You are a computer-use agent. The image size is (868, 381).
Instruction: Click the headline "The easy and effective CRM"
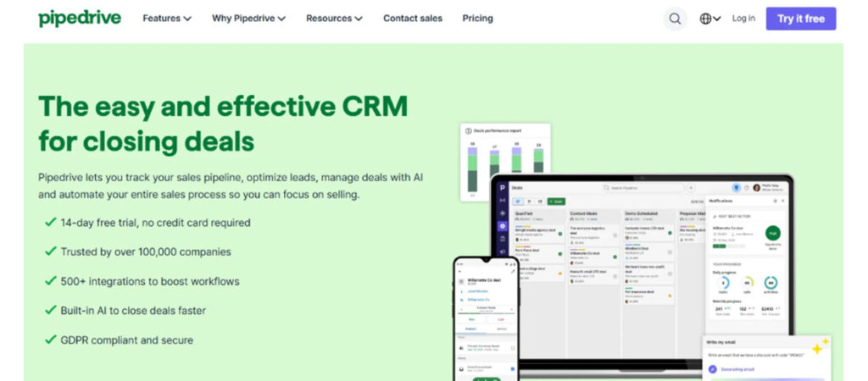[223, 106]
